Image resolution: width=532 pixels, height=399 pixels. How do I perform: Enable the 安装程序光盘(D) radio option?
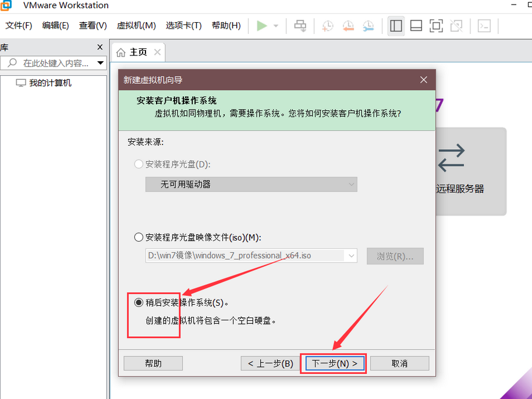coord(139,164)
